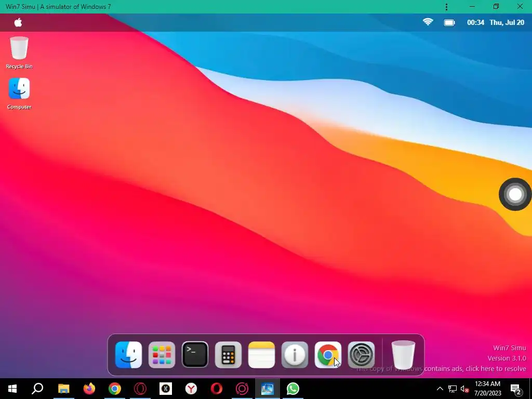Open the info (i) dock icon
532x399 pixels.
click(x=295, y=354)
